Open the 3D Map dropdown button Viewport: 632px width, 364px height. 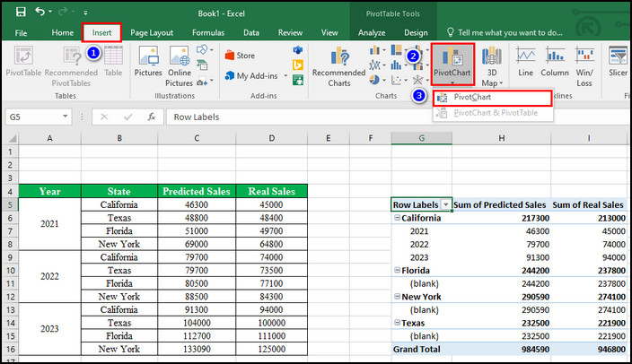492,66
